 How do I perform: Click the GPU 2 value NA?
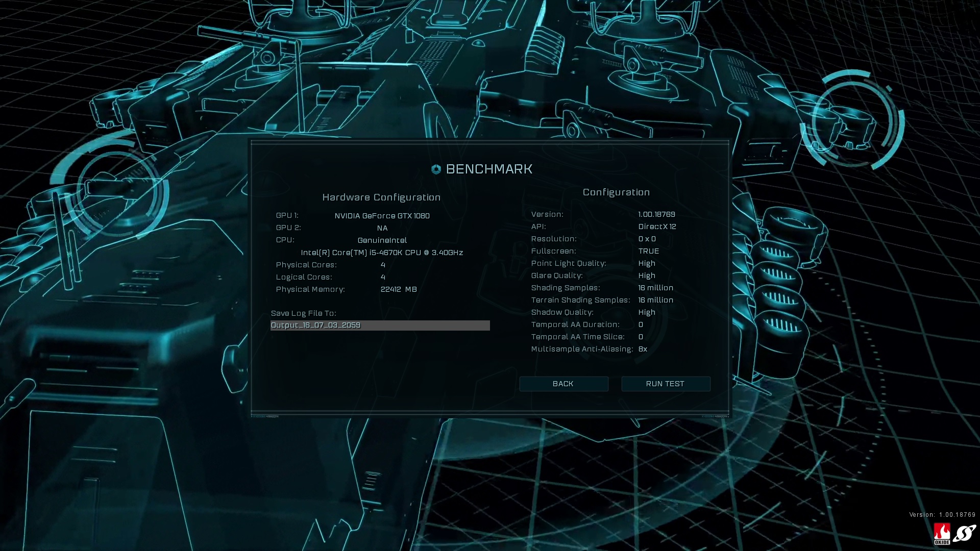point(382,228)
